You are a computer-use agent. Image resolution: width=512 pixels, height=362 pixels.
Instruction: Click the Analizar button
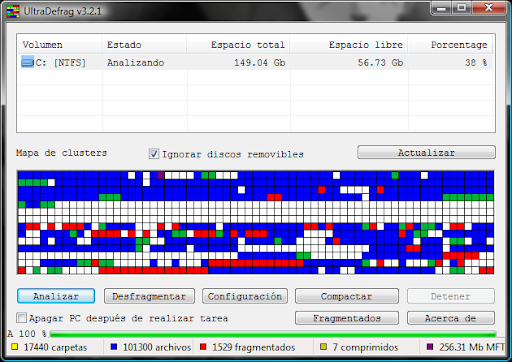pos(56,296)
